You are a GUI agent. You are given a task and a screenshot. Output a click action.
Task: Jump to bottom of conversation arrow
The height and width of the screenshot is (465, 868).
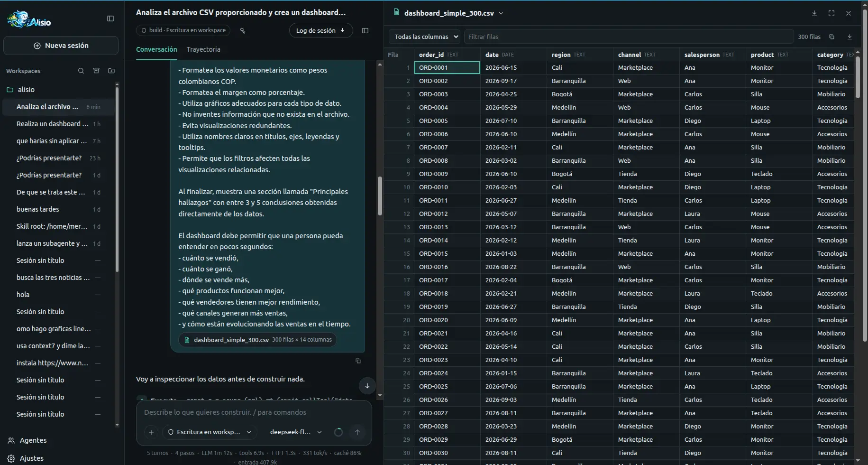pyautogui.click(x=367, y=386)
